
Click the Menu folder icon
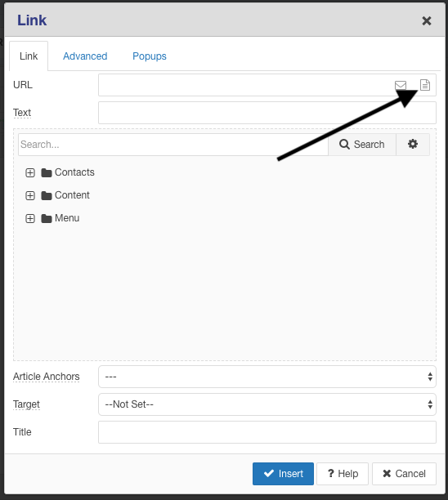(x=47, y=218)
